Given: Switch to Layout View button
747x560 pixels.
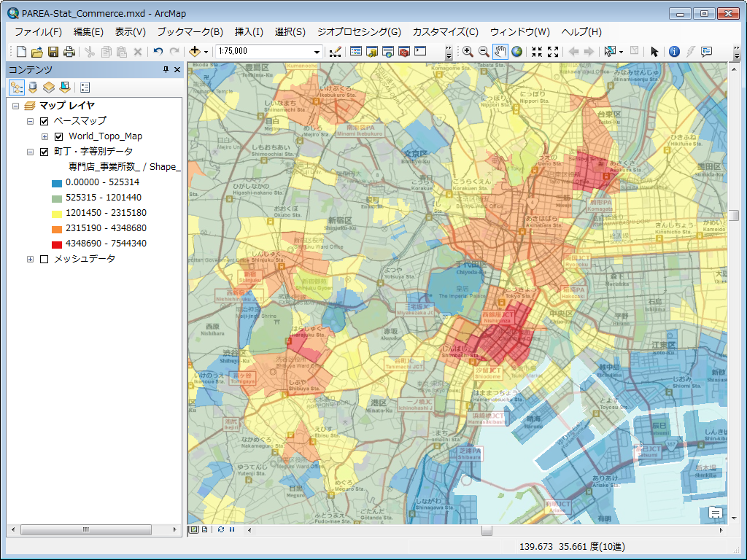Looking at the screenshot, I should (205, 529).
